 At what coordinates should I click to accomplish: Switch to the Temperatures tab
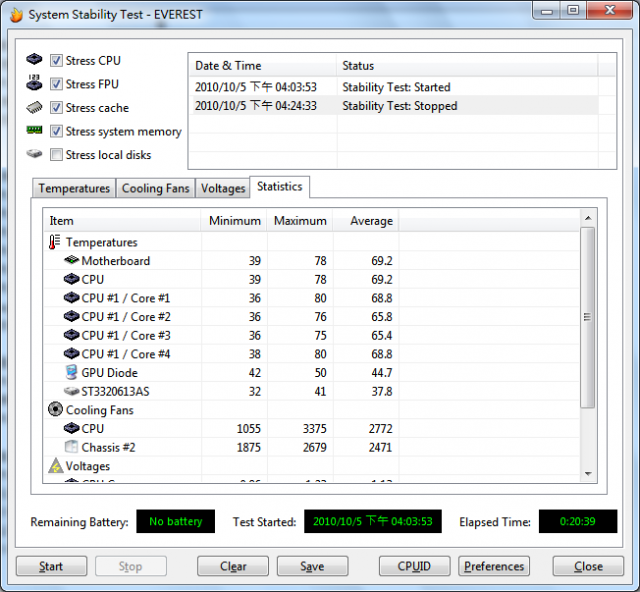74,188
